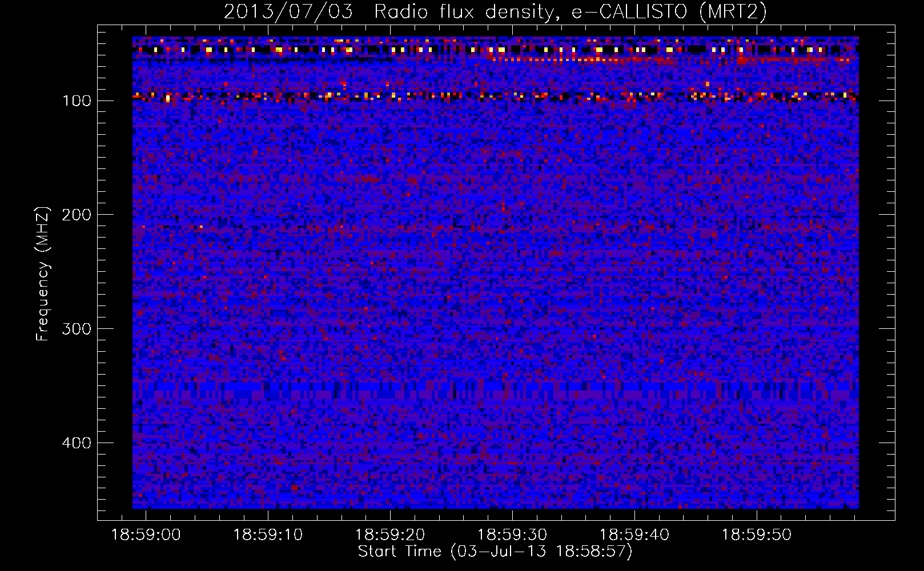Image resolution: width=924 pixels, height=571 pixels.
Task: Click the date 2013/07/03 in the title
Action: [x=288, y=11]
